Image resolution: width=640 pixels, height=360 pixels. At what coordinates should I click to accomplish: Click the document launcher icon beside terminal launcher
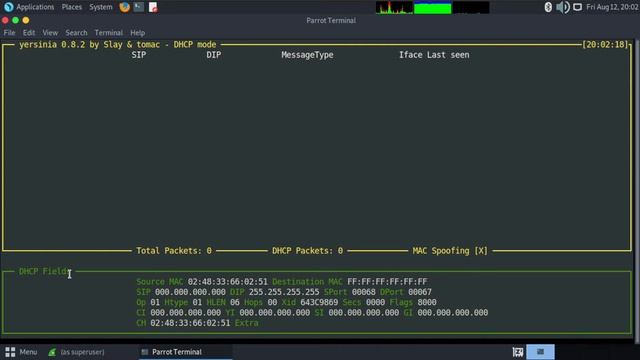point(153,7)
